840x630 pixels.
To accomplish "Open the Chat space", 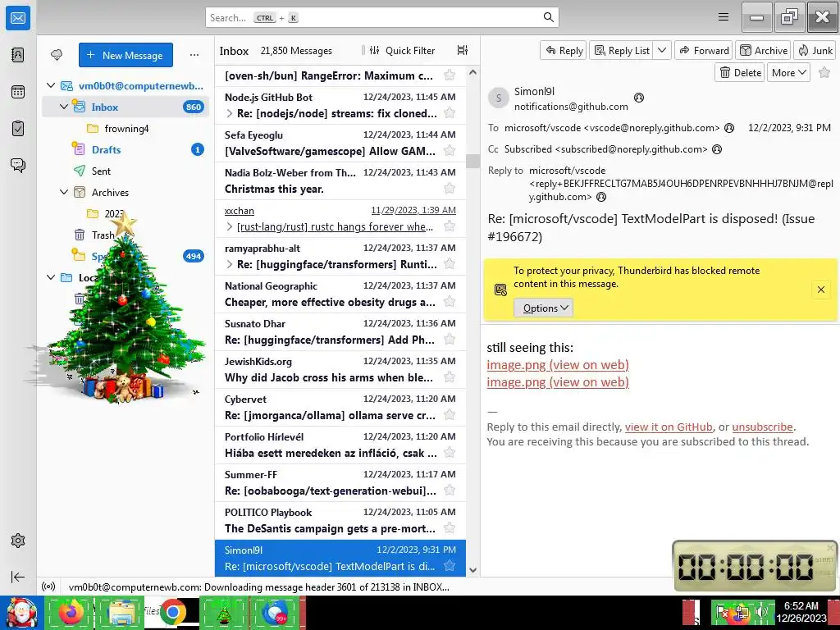I will point(18,165).
